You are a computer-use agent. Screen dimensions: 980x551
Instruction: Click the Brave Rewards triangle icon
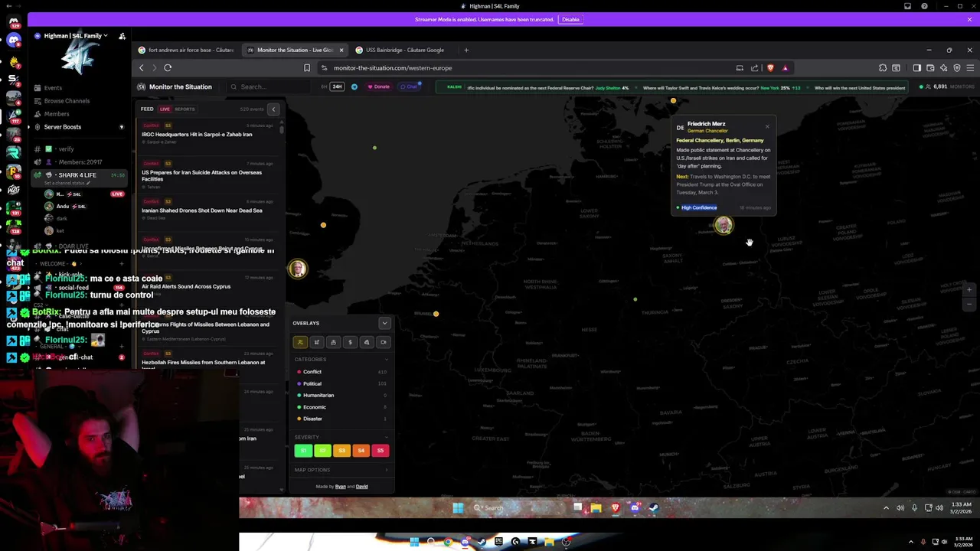(x=785, y=68)
